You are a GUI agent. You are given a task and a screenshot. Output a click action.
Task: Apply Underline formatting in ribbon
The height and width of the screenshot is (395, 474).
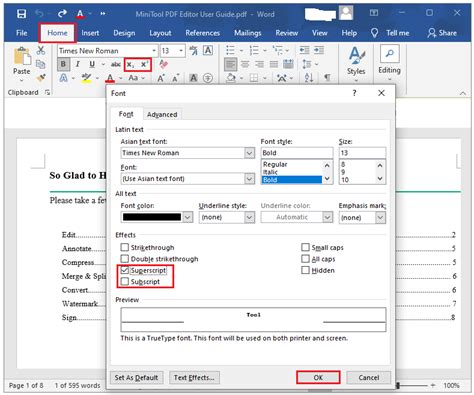pos(92,64)
